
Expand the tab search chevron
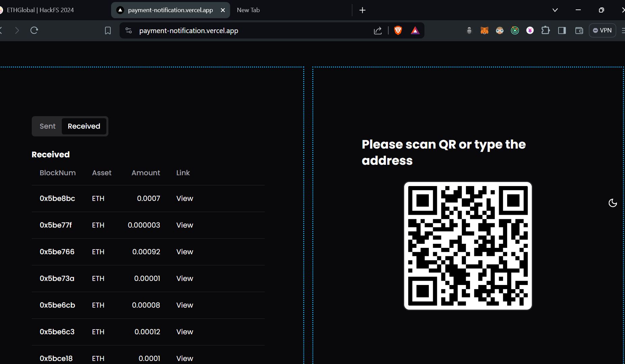(555, 10)
